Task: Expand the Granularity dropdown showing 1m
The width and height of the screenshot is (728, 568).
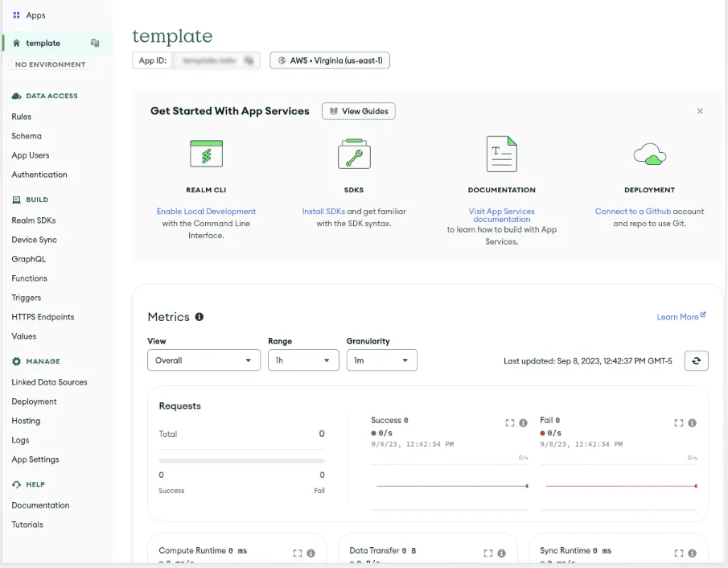Action: click(381, 360)
